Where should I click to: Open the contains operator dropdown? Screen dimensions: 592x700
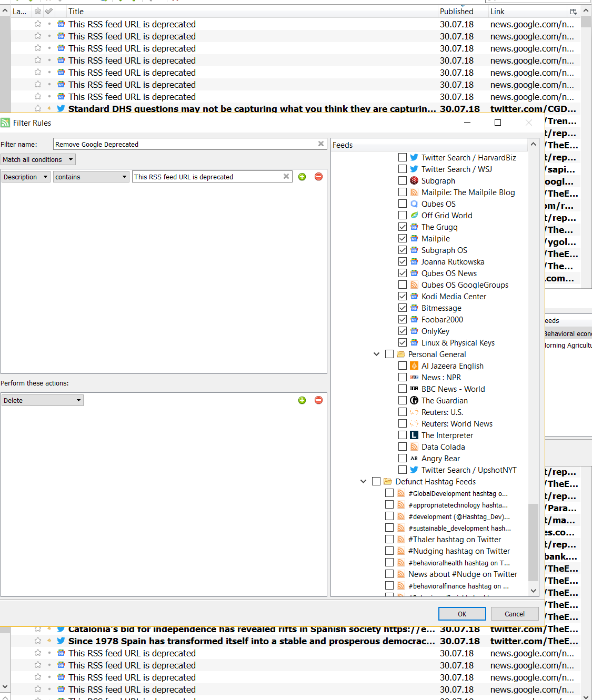[x=91, y=177]
